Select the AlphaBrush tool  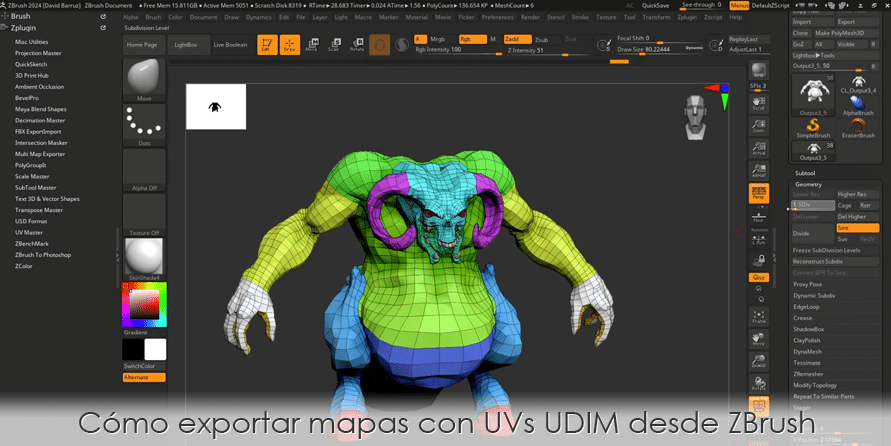[858, 105]
